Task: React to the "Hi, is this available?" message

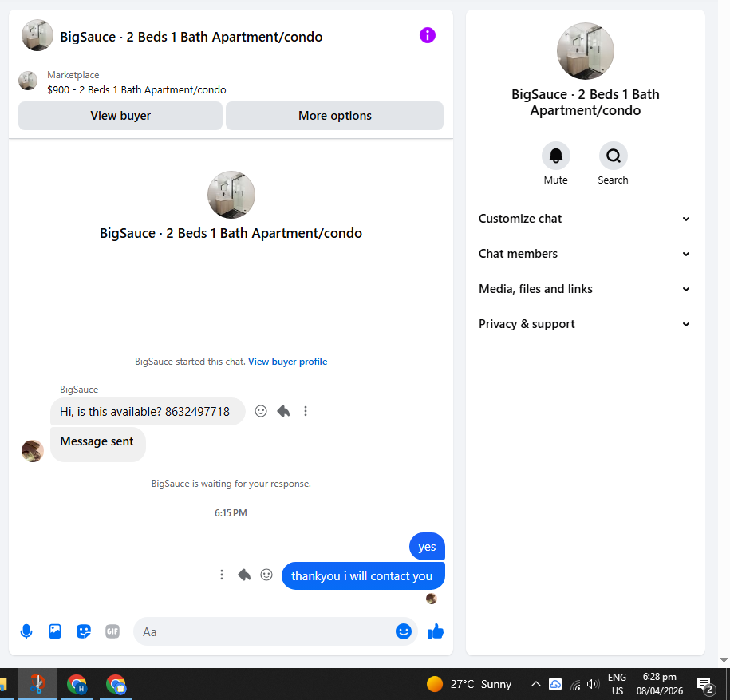Action: [261, 411]
